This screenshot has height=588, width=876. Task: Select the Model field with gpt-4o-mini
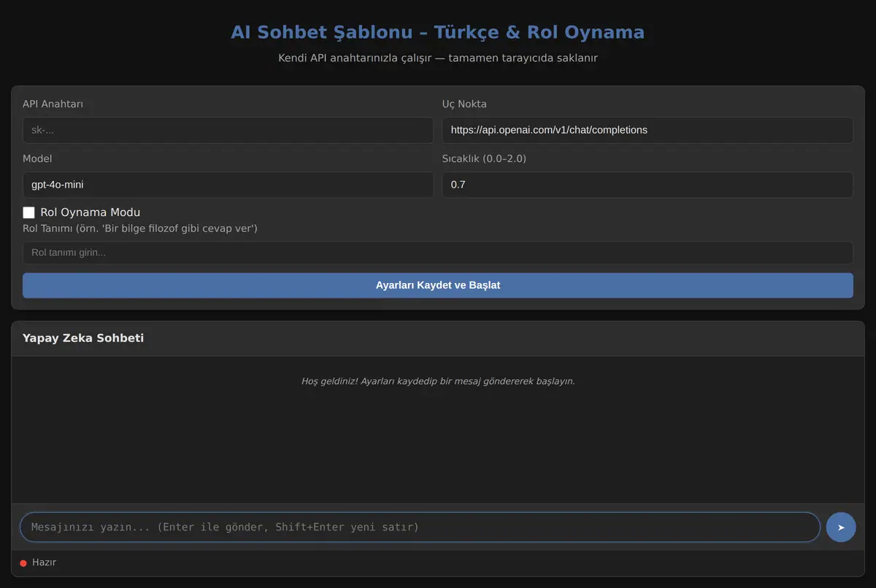pyautogui.click(x=228, y=185)
